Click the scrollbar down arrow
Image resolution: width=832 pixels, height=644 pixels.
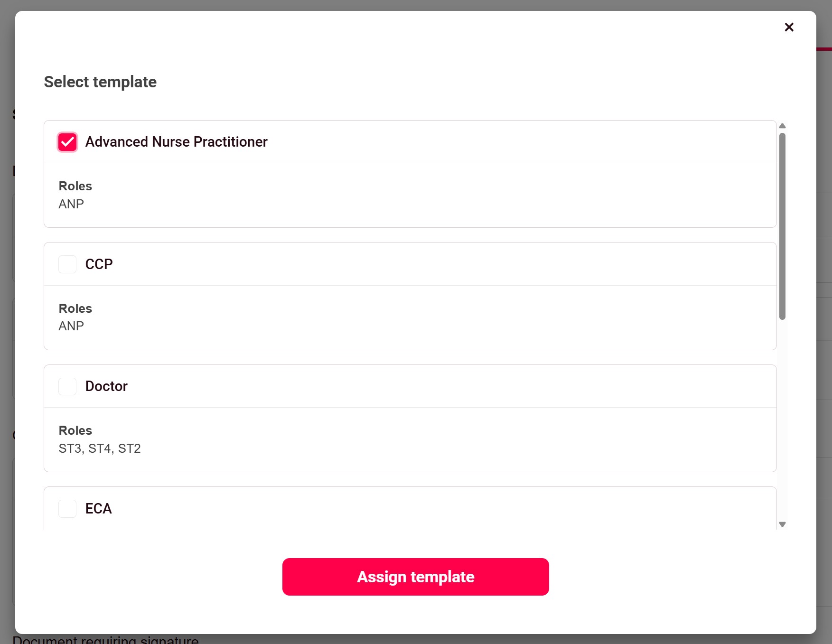tap(782, 524)
